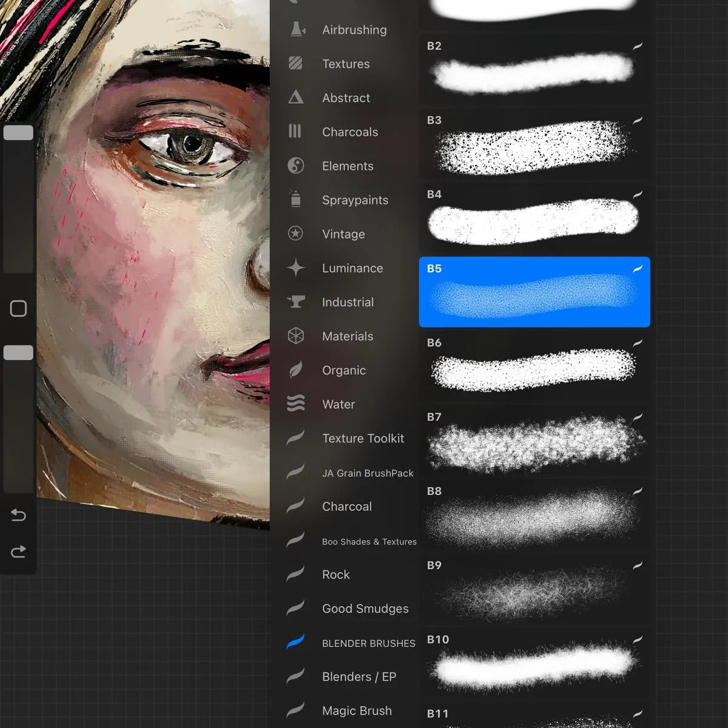Tap the undo arrow in the sidebar
This screenshot has width=728, height=728.
(18, 515)
